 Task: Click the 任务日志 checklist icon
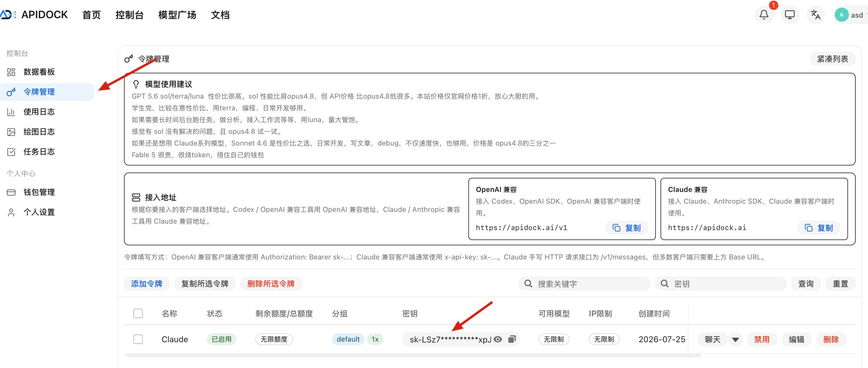point(11,152)
